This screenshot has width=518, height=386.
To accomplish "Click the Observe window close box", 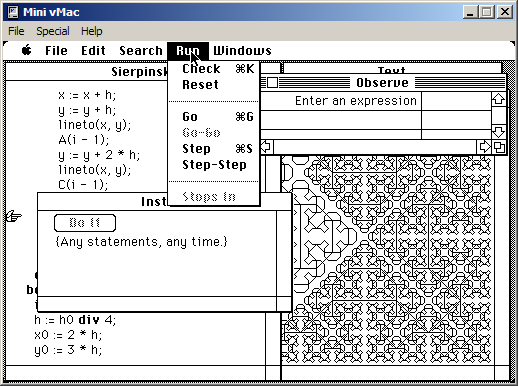I will [x=272, y=83].
